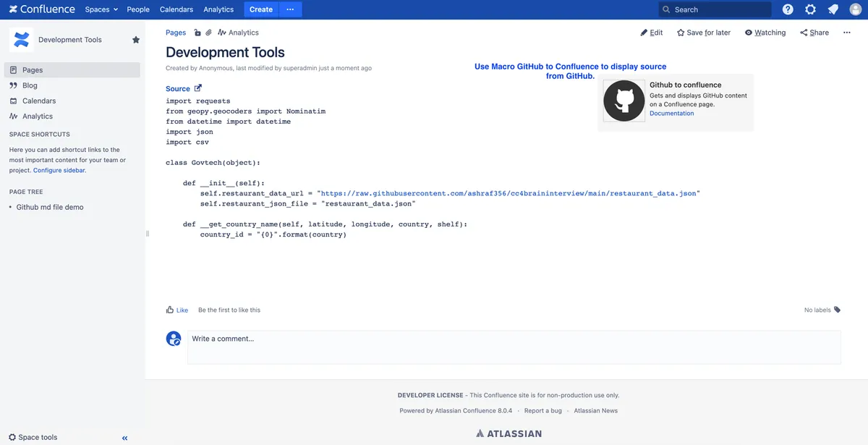Click the blue Create button
This screenshot has height=445, width=868.
click(260, 9)
